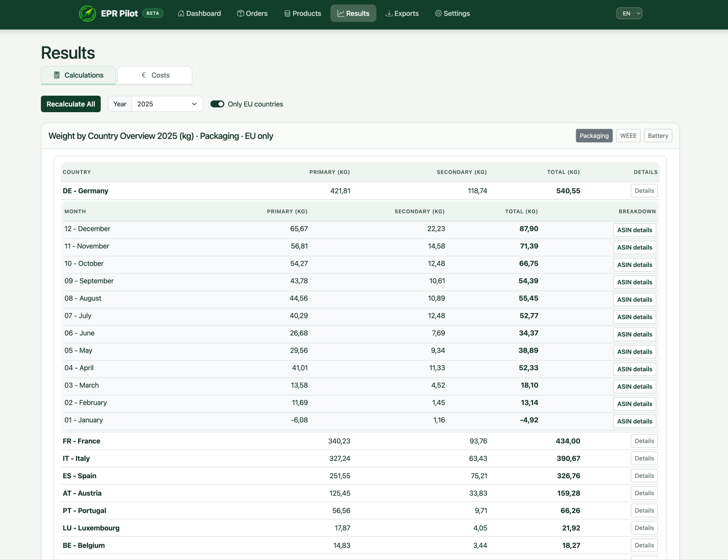
Task: Select the Packaging category button
Action: pos(594,136)
